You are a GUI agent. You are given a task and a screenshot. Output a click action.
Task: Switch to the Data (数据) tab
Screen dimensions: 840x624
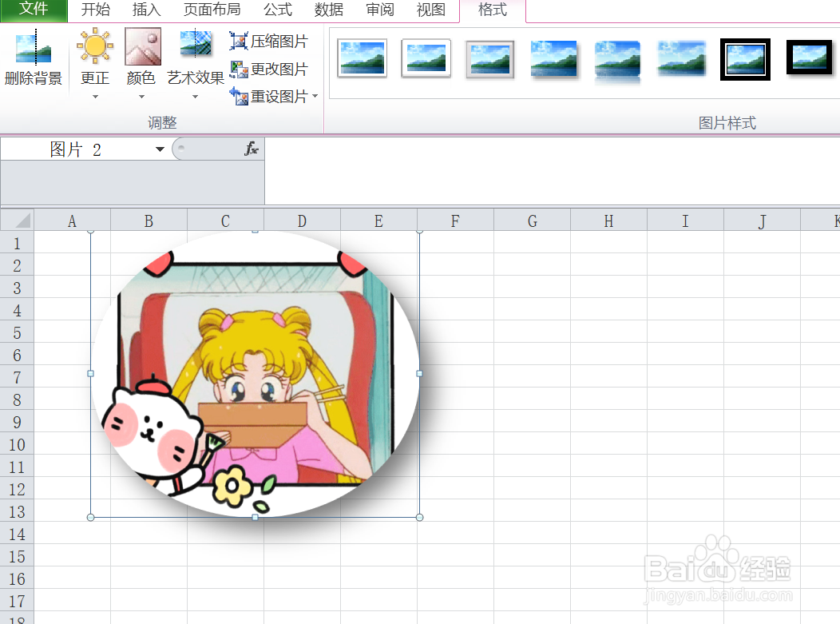click(x=328, y=10)
